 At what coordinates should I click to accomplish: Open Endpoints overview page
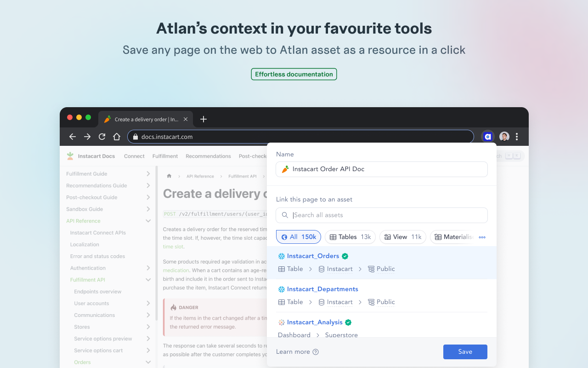(x=98, y=292)
